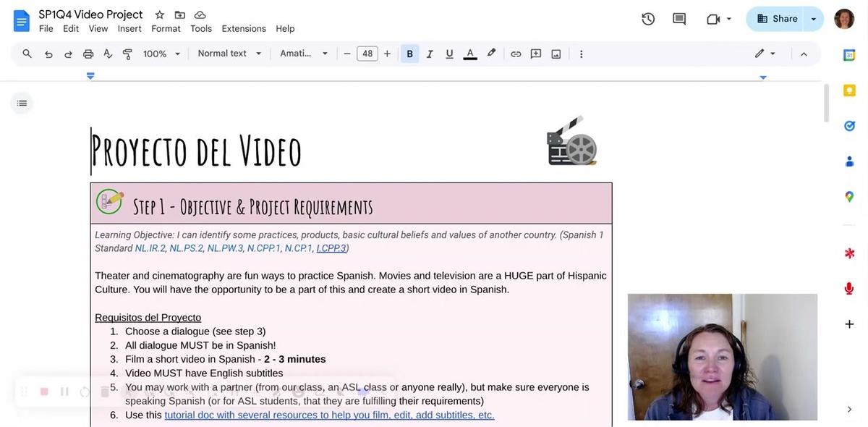The height and width of the screenshot is (427, 868).
Task: Add a comment with the toolbar icon
Action: point(535,52)
